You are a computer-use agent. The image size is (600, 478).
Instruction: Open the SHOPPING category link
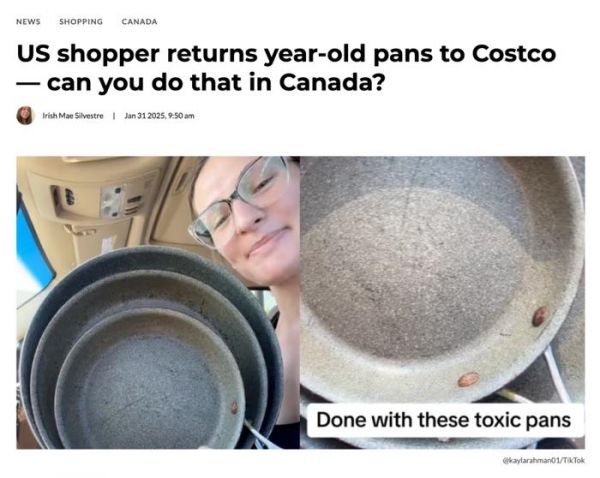tap(81, 22)
